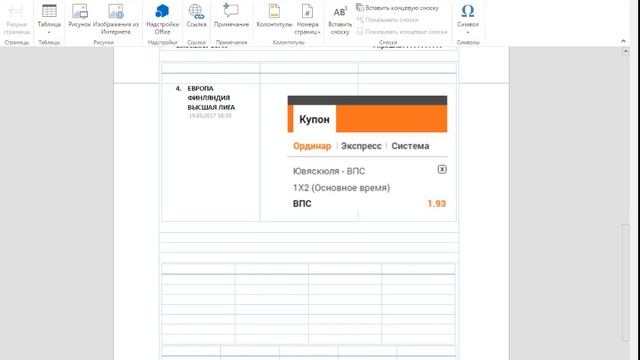Click the Page Break (Разрыв страницы) icon
The height and width of the screenshot is (360, 640).
16,11
